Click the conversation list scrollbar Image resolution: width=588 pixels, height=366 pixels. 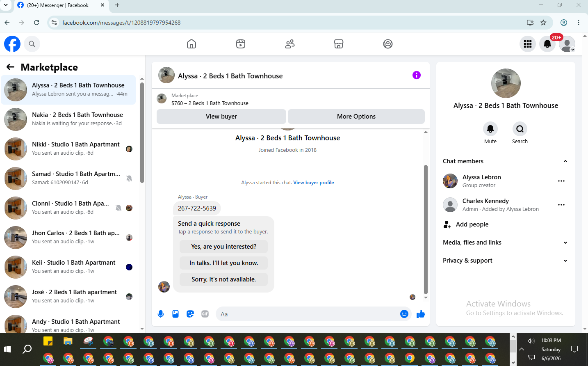[142, 132]
